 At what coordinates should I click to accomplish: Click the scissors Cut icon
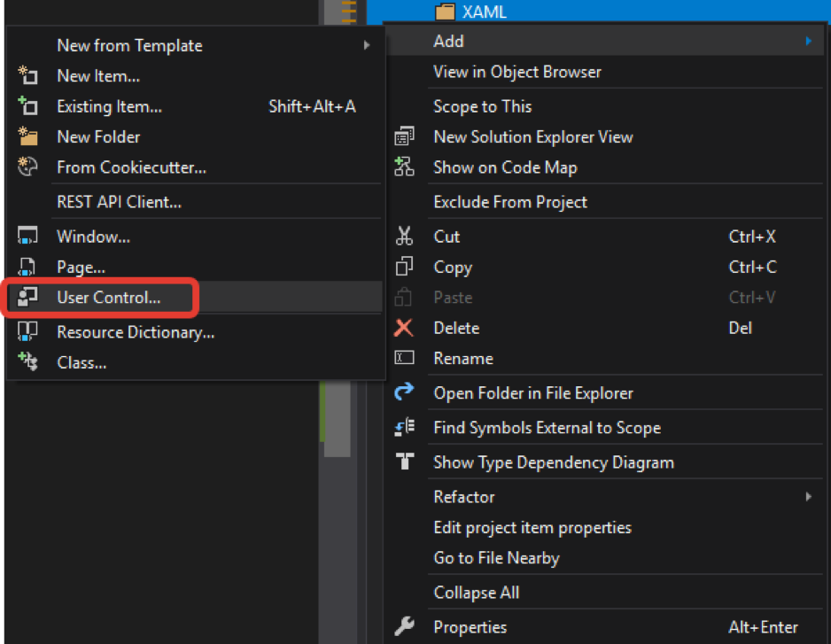(404, 237)
